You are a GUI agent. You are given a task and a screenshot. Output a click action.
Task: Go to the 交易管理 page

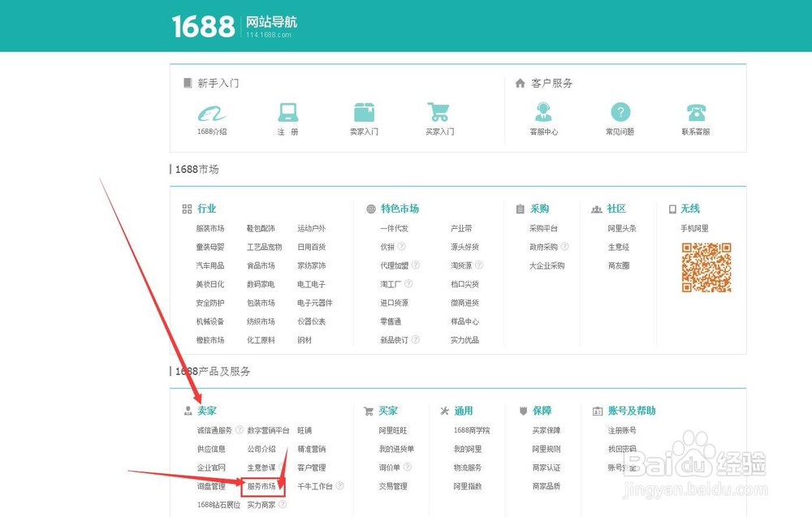tap(392, 486)
